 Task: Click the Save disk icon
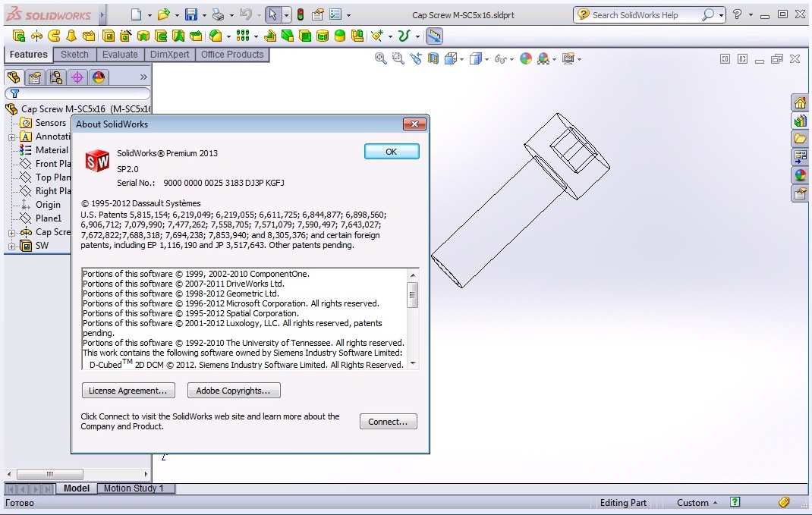191,14
